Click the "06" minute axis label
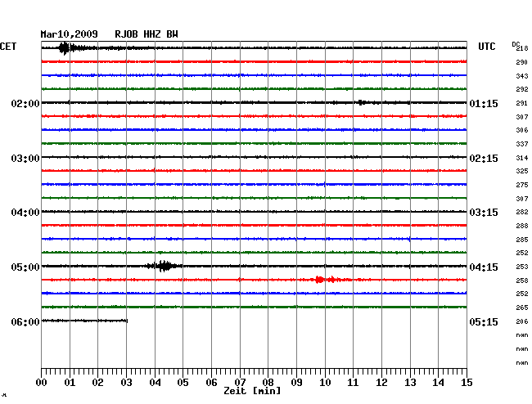The image size is (532, 404). coord(211,383)
